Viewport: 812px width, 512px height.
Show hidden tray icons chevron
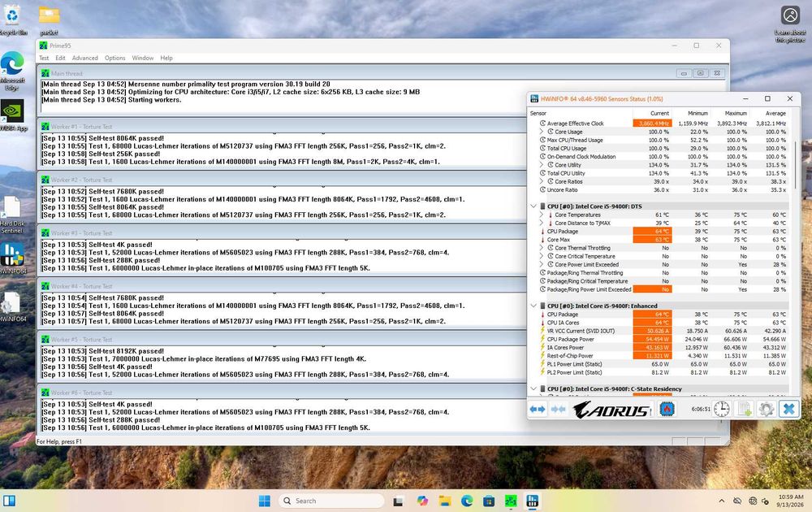click(x=721, y=501)
